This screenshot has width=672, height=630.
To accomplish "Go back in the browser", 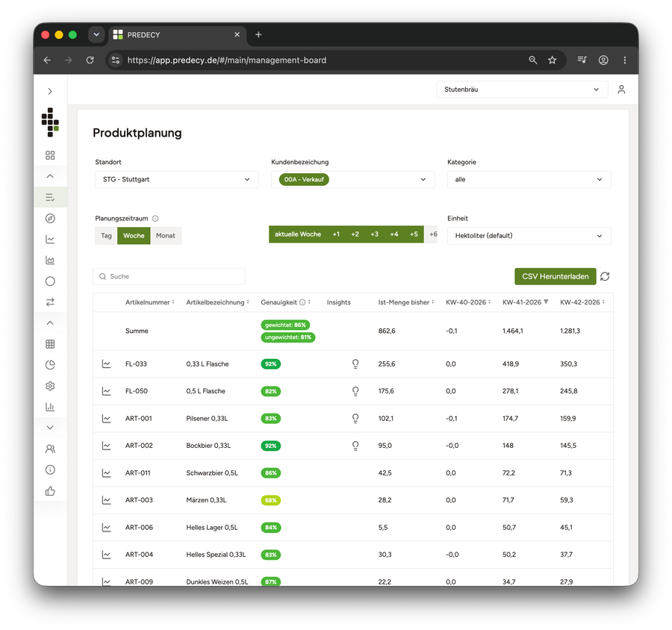I will [x=47, y=60].
